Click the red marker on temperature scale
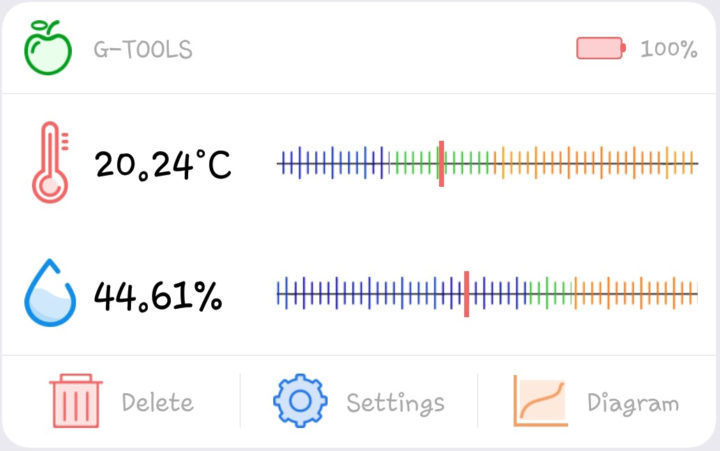Image resolution: width=720 pixels, height=451 pixels. [441, 163]
